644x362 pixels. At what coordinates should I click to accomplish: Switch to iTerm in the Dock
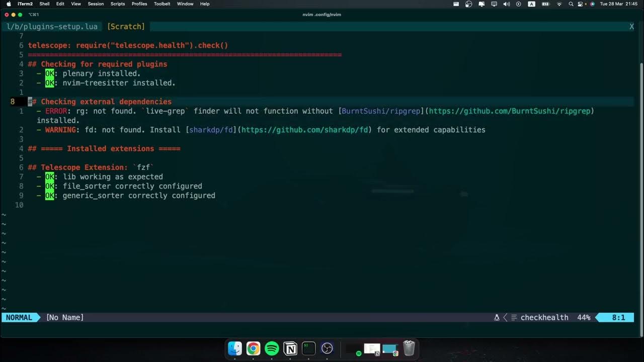pyautogui.click(x=309, y=348)
